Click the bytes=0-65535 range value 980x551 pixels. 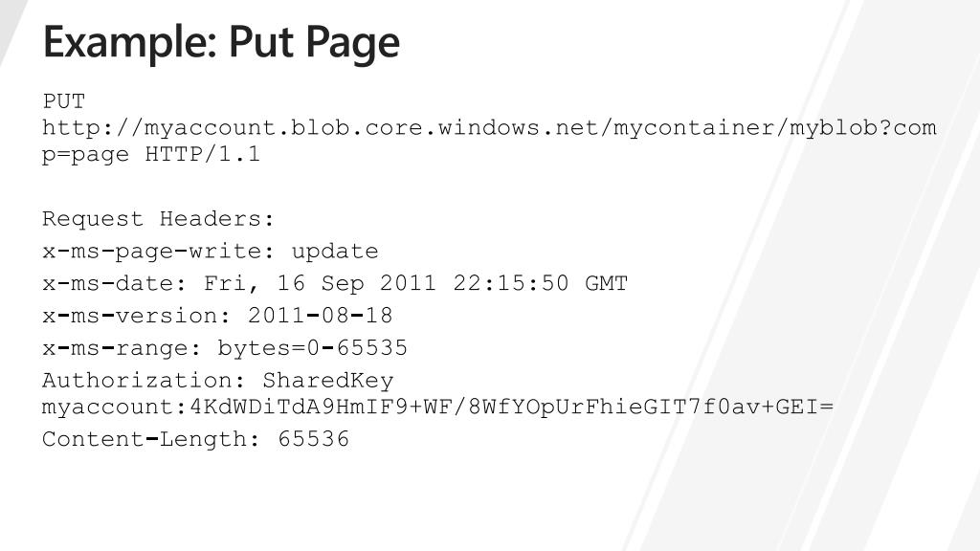coord(313,348)
